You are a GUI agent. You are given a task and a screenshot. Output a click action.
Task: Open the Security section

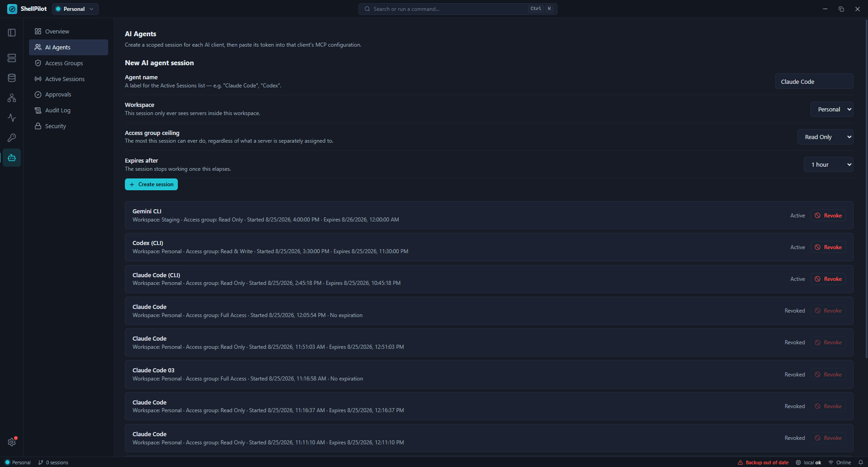[68, 126]
